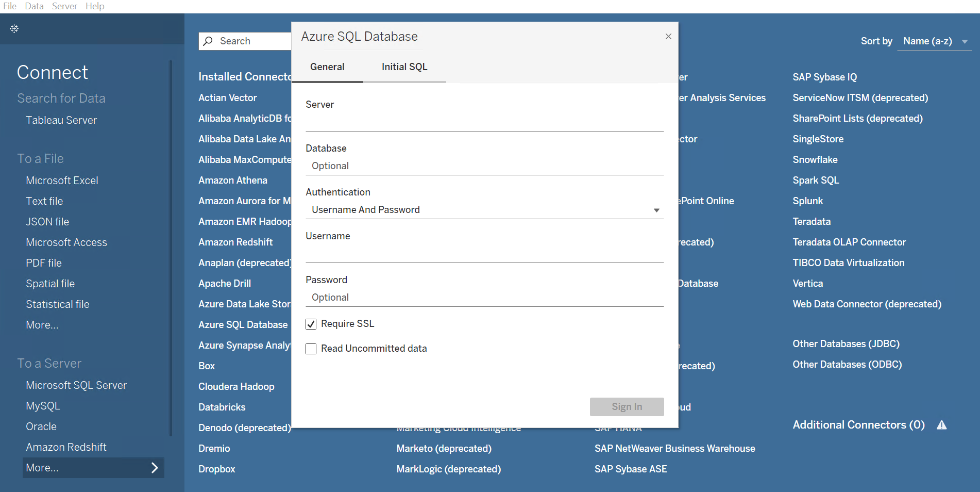The width and height of the screenshot is (980, 492).
Task: Expand More... under To a File section
Action: (x=42, y=324)
